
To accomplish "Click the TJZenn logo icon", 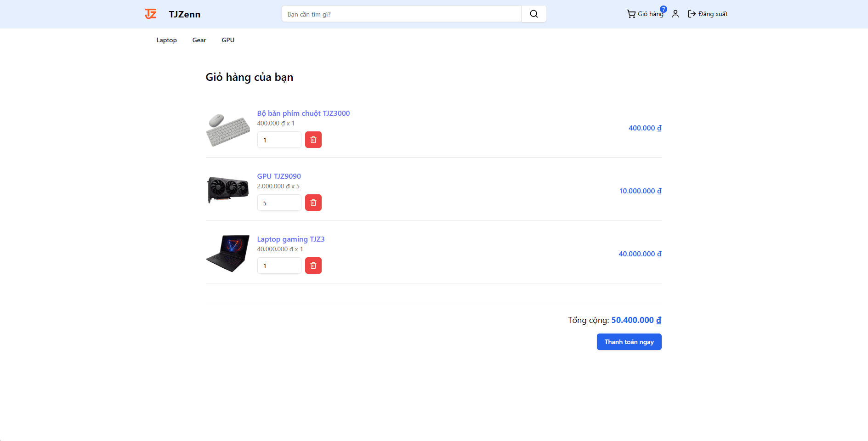I will coord(151,14).
